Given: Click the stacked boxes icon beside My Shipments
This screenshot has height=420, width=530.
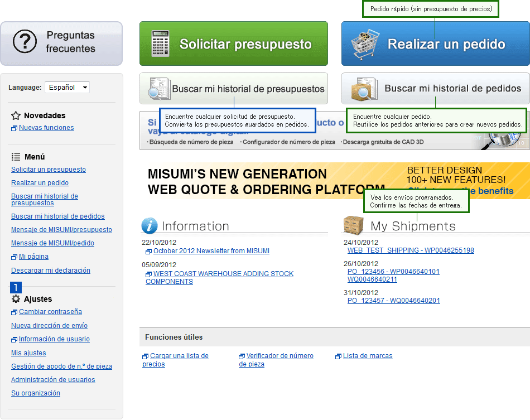Looking at the screenshot, I should 353,225.
